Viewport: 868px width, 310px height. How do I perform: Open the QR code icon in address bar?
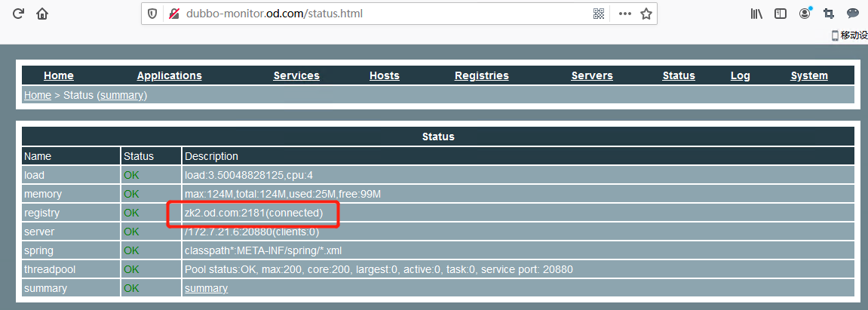coord(599,14)
